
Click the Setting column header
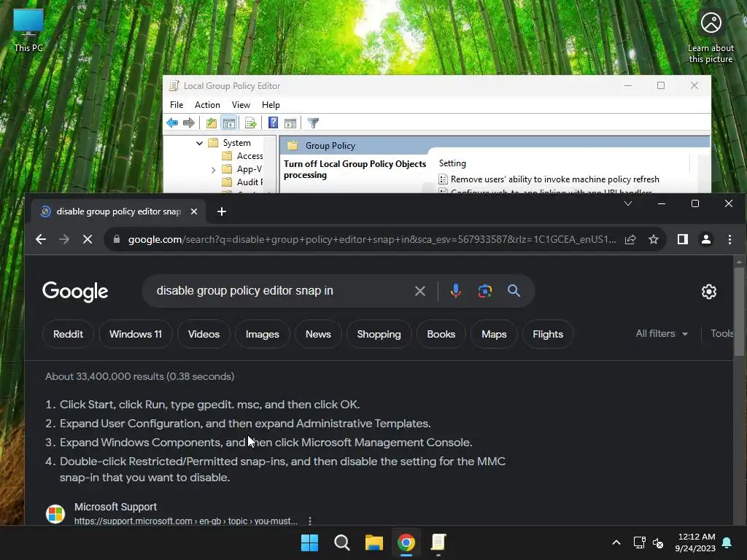(452, 163)
